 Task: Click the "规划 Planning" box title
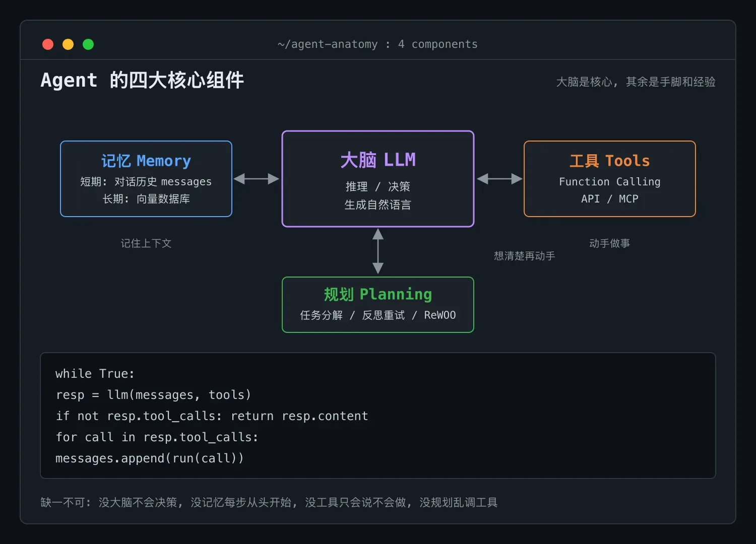point(378,294)
